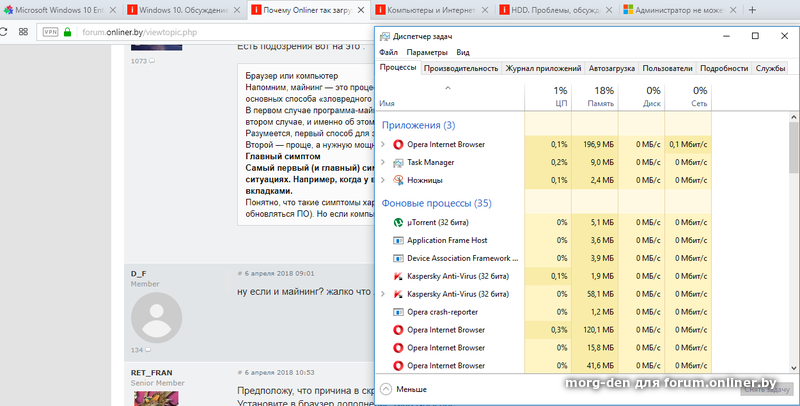Screen dimensions: 800x406
Task: Select the Приложения (3) group header
Action: pyautogui.click(x=418, y=125)
